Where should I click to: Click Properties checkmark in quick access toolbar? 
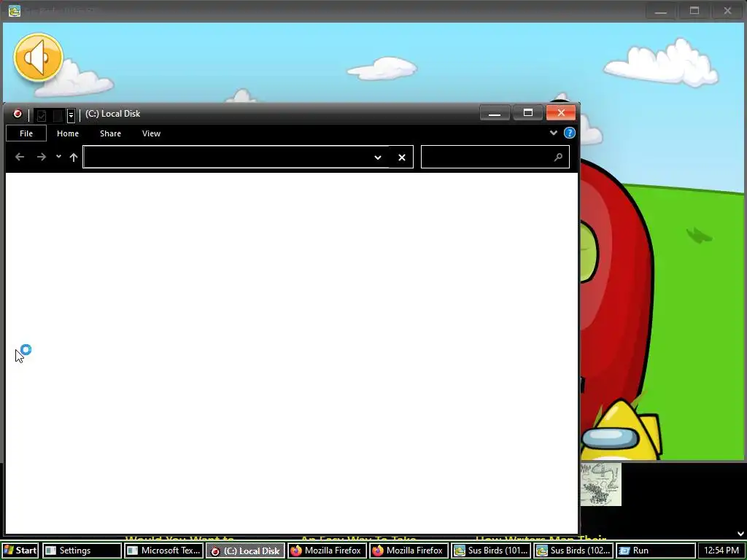coord(42,114)
